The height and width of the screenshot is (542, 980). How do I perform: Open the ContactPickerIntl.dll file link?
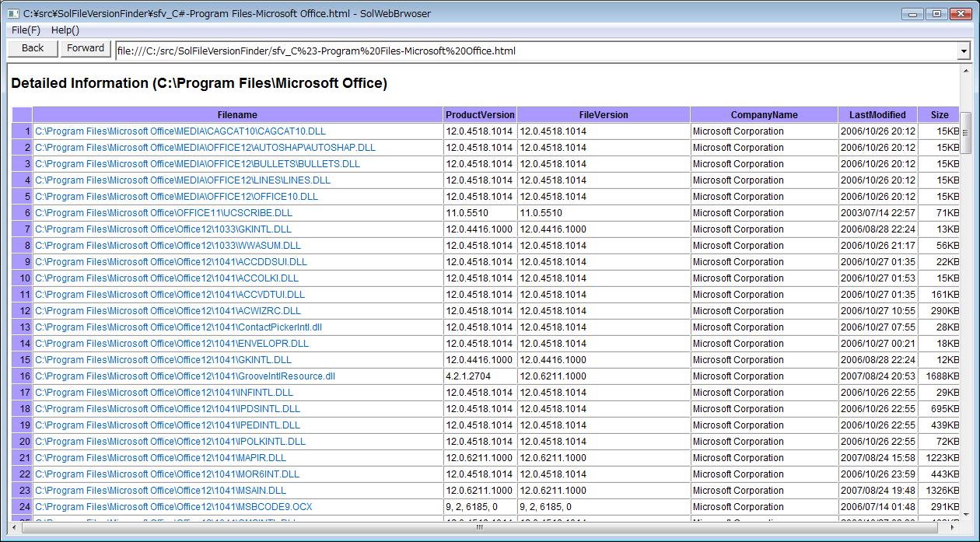(178, 327)
